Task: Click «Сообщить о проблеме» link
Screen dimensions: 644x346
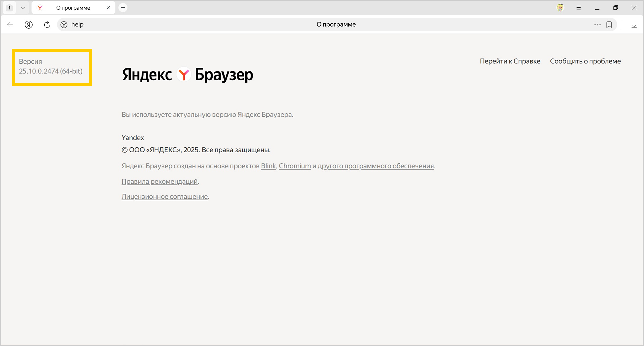Action: pos(585,61)
